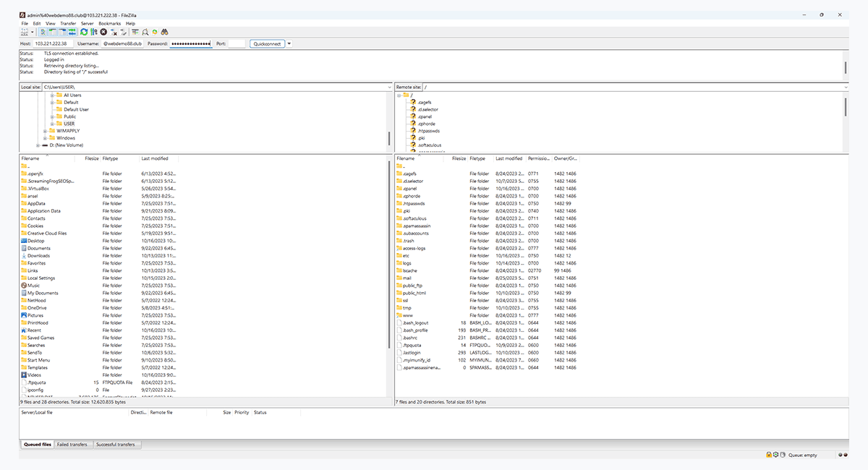Open the File menu
This screenshot has width=868, height=470.
click(25, 23)
